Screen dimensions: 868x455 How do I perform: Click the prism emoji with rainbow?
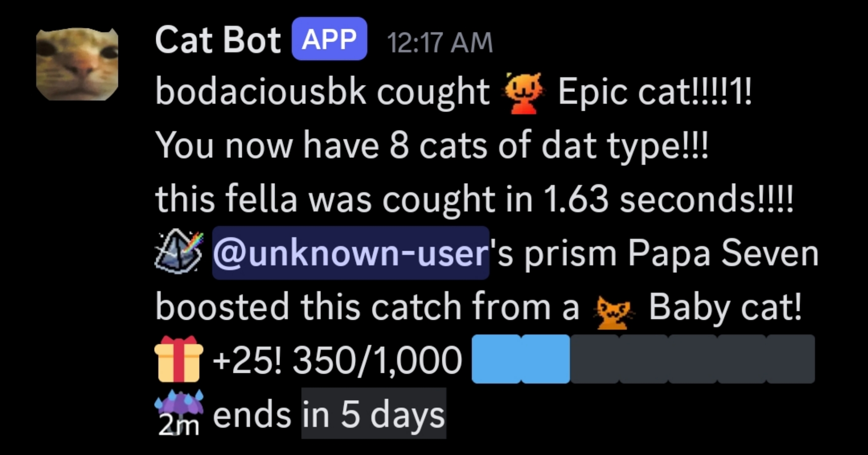[x=179, y=252]
